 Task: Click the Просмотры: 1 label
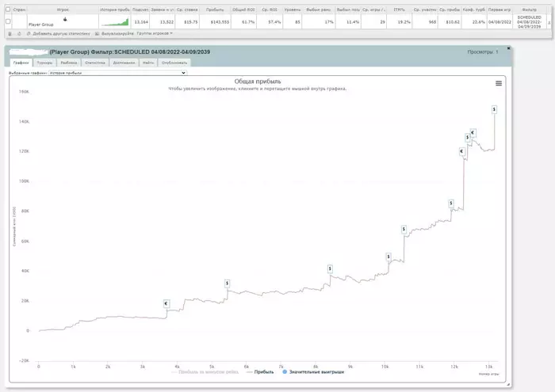click(482, 52)
